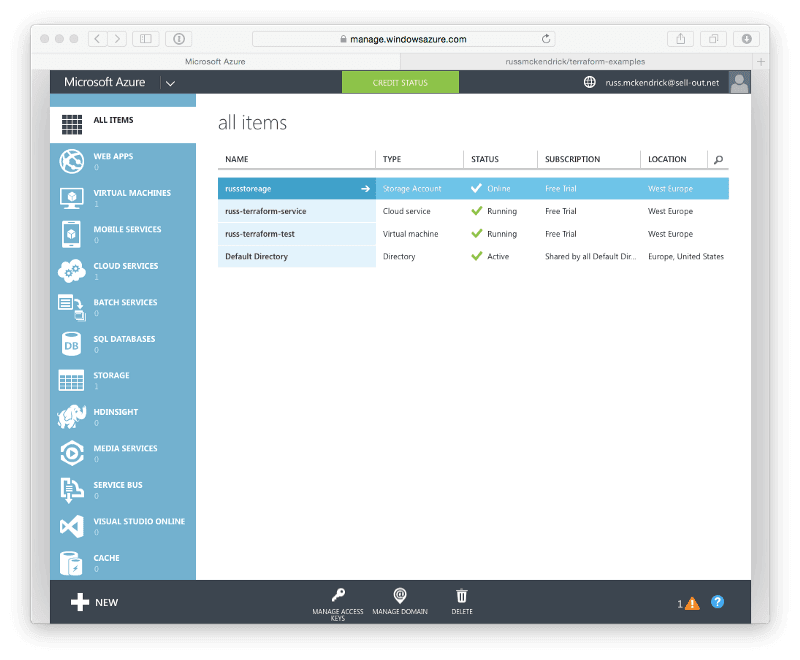Click the CREDIT STATUS button
This screenshot has height=660, width=800.
[399, 82]
